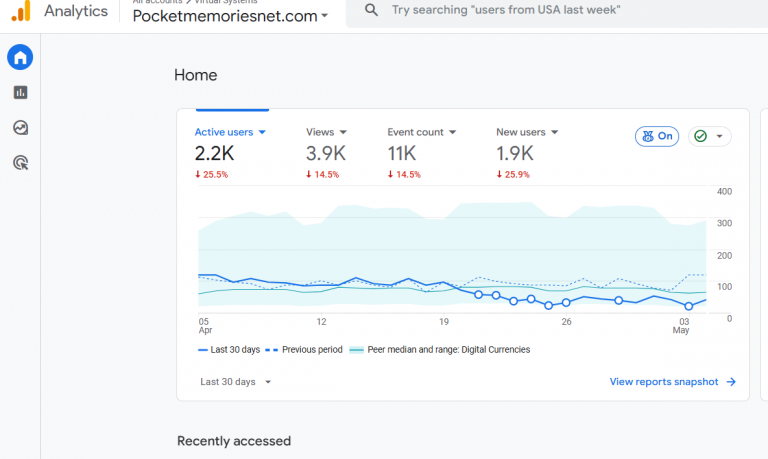This screenshot has width=768, height=459.
Task: Open the Advertising icon in sidebar
Action: point(20,163)
